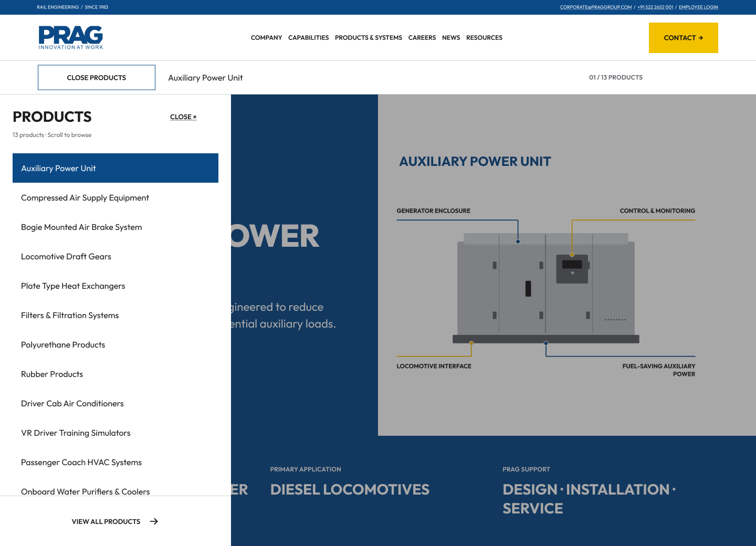Select Compressed Air Supply Equipment
This screenshot has width=756, height=546.
(115, 197)
